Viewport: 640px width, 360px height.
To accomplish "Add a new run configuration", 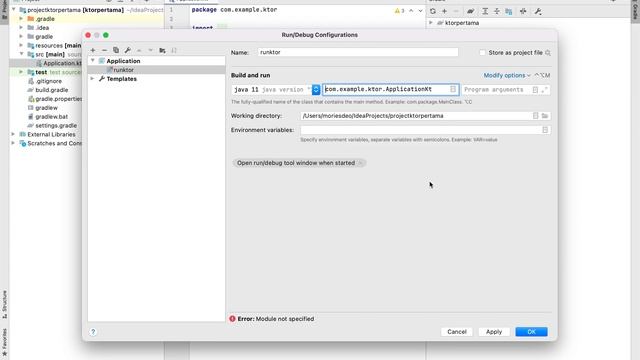I will [93, 50].
